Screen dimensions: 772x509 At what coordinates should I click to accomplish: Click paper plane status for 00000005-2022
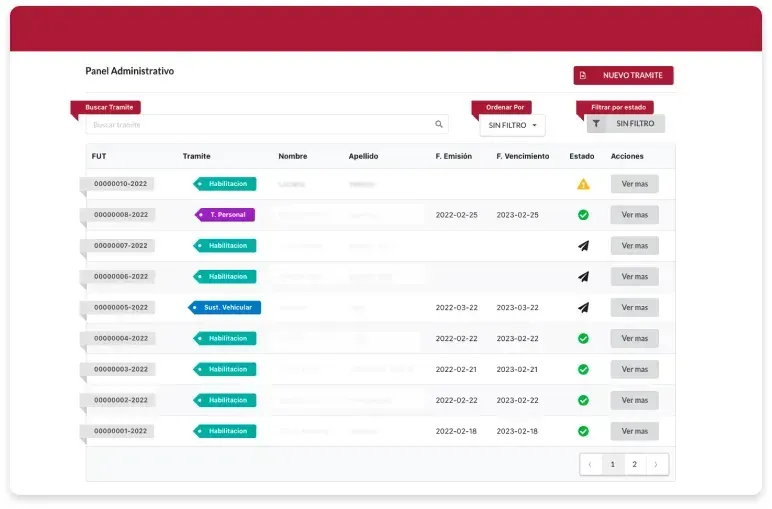[583, 308]
